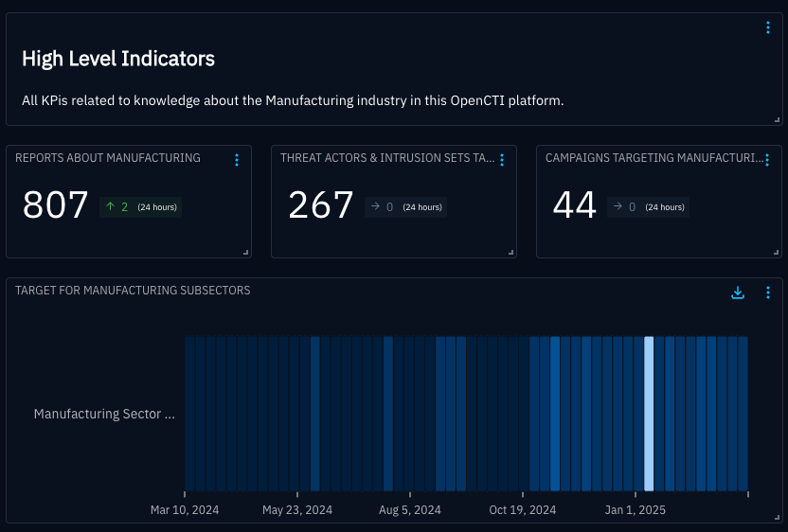Click the 807 reports count
Viewport: 788px width, 532px height.
pos(55,205)
